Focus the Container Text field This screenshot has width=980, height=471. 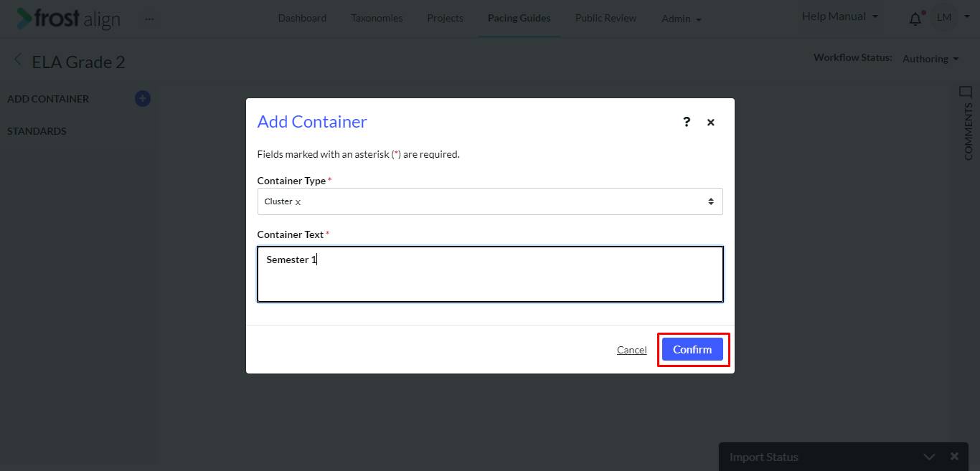point(490,274)
